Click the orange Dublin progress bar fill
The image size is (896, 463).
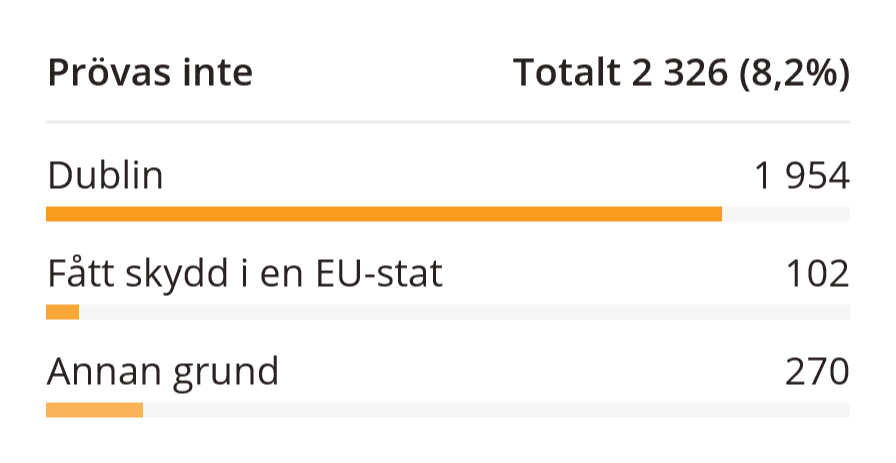click(384, 213)
